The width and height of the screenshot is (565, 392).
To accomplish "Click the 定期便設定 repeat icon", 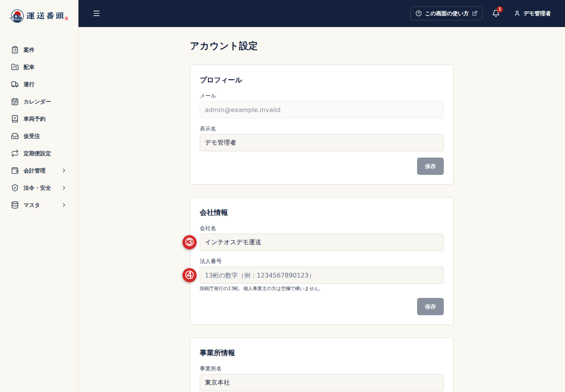I will tap(15, 153).
